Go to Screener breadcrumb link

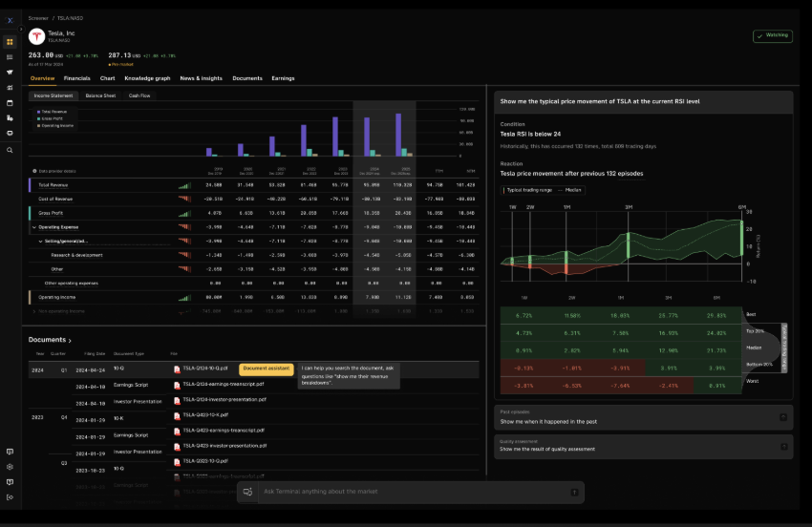(38, 18)
